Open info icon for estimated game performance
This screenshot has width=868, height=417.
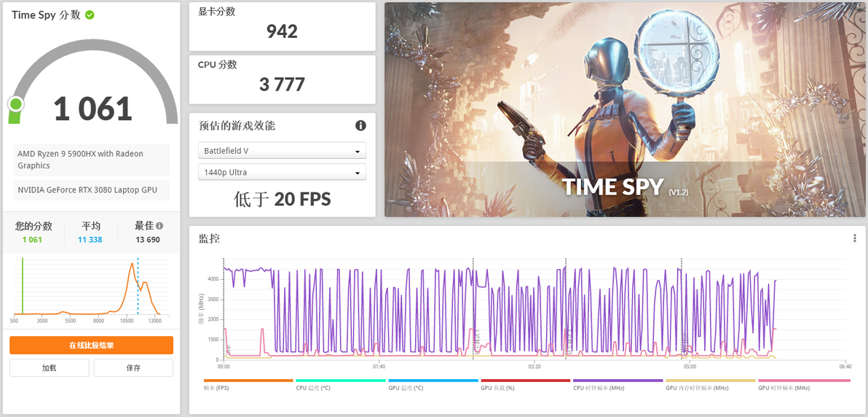[360, 125]
